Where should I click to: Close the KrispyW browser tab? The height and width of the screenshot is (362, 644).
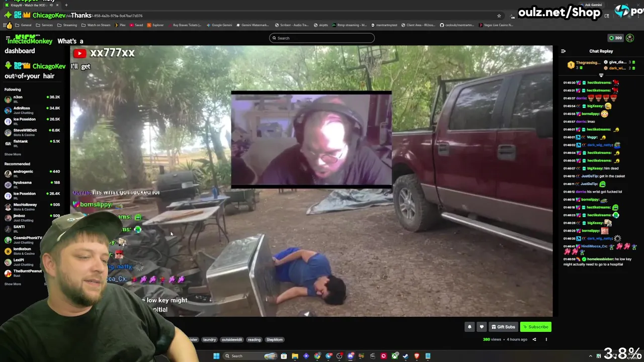57,5
